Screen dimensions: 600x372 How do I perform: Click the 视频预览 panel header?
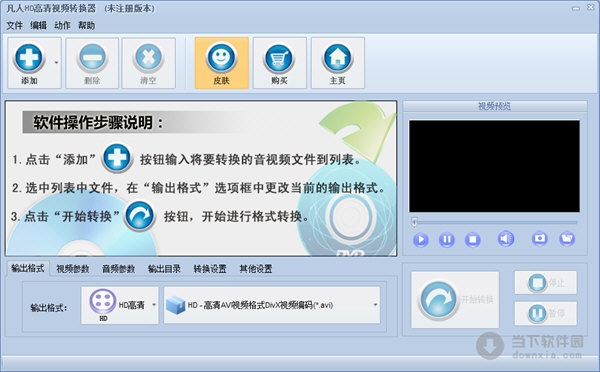tap(495, 106)
